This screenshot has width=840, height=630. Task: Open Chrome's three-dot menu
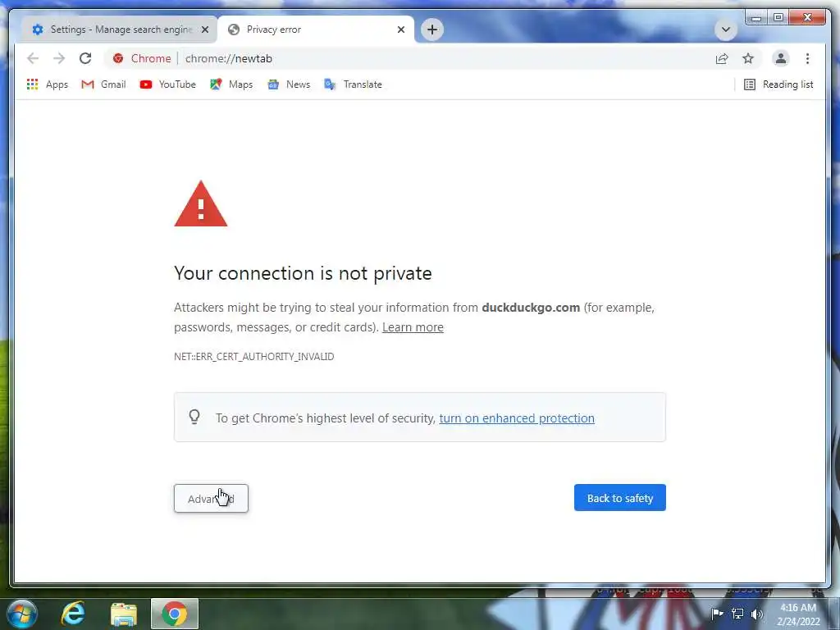pyautogui.click(x=807, y=58)
